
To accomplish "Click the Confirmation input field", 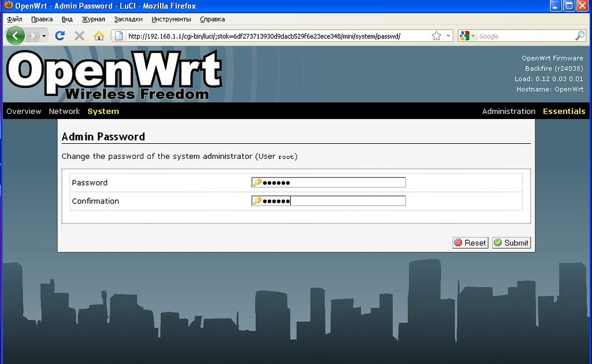I will pyautogui.click(x=328, y=200).
